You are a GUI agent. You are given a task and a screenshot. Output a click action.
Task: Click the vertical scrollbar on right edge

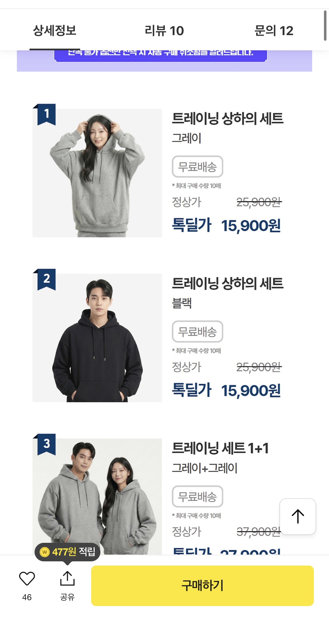[325, 26]
